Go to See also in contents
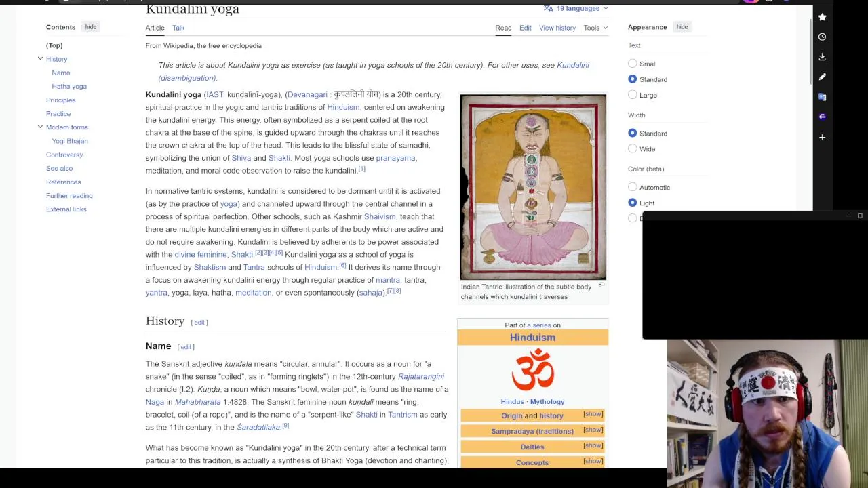The height and width of the screenshot is (488, 868). tap(59, 168)
